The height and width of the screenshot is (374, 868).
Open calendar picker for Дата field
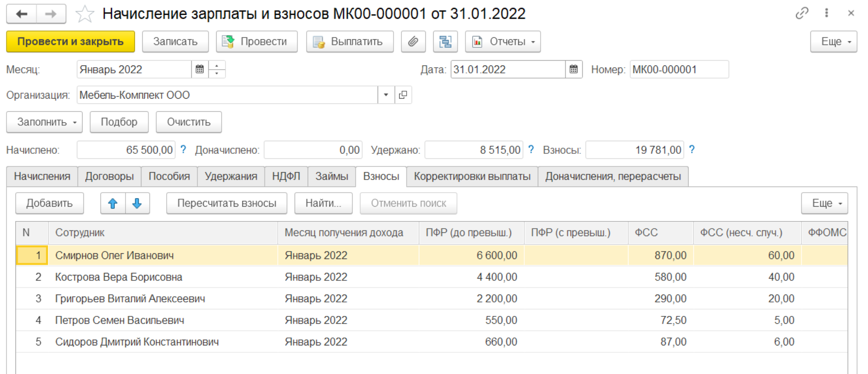573,70
